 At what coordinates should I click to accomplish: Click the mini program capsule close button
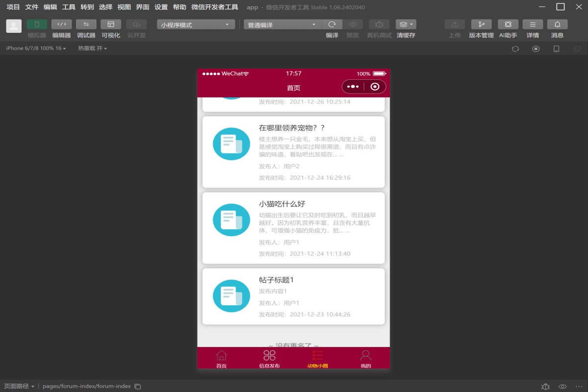point(375,87)
